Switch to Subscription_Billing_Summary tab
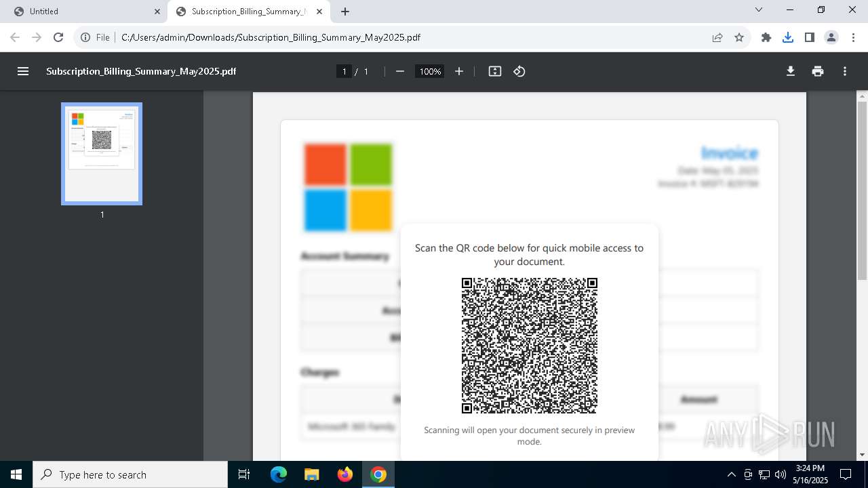The width and height of the screenshot is (868, 488). tap(248, 12)
